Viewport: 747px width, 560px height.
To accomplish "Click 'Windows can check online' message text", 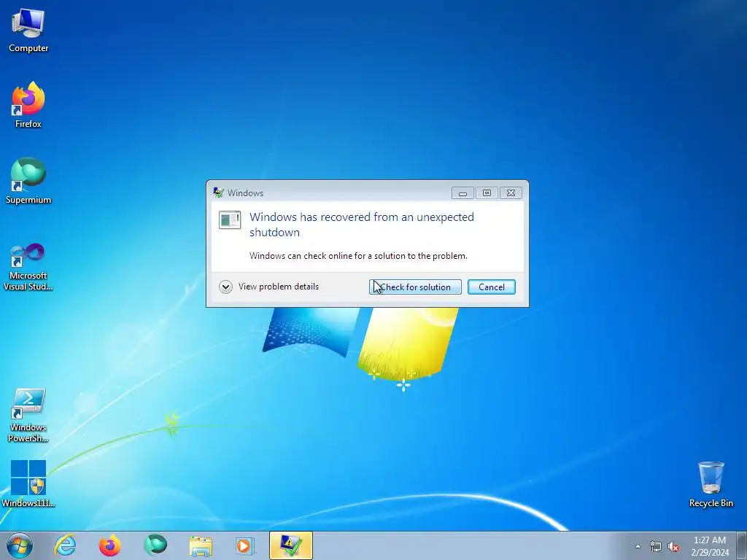I will click(358, 256).
